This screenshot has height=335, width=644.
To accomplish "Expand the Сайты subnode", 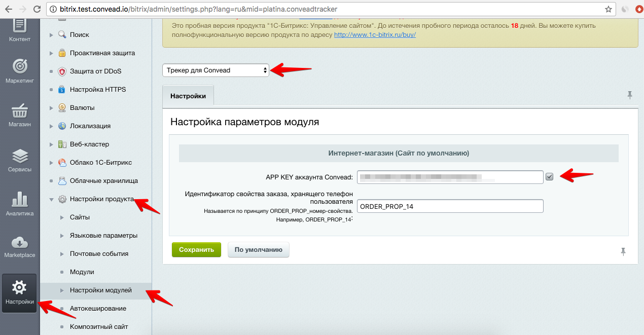I will [62, 217].
